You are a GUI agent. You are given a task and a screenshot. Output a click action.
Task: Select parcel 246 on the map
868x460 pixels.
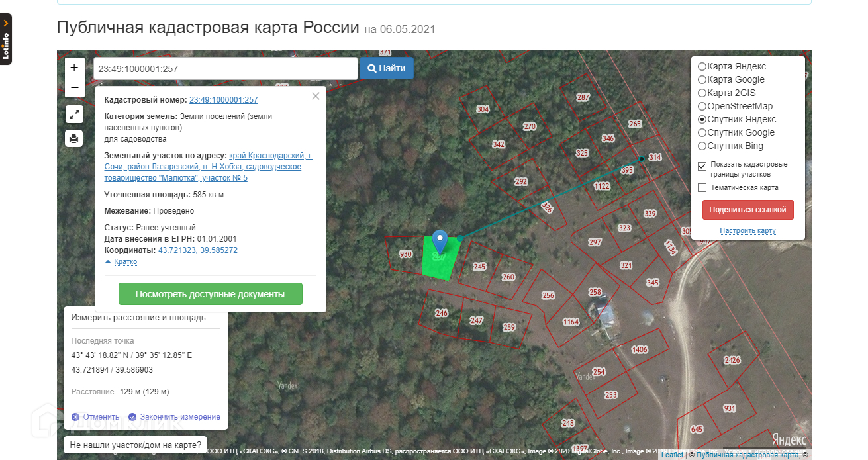tap(442, 314)
